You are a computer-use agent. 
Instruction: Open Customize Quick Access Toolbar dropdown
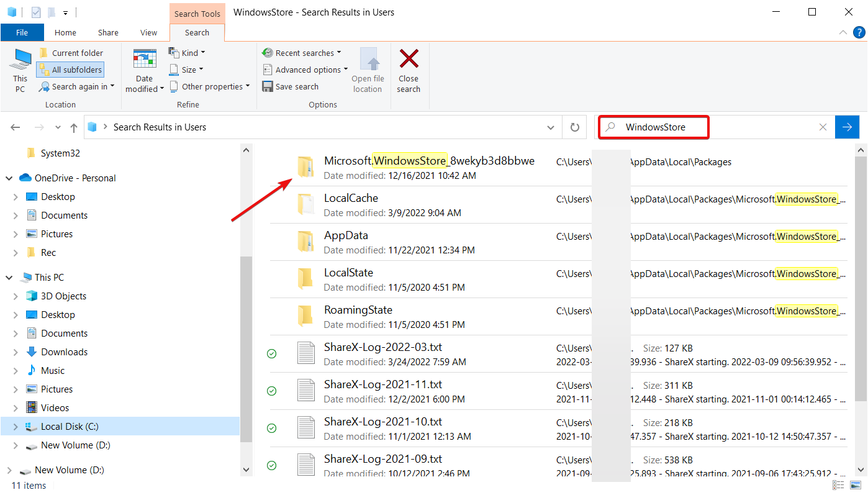(65, 12)
